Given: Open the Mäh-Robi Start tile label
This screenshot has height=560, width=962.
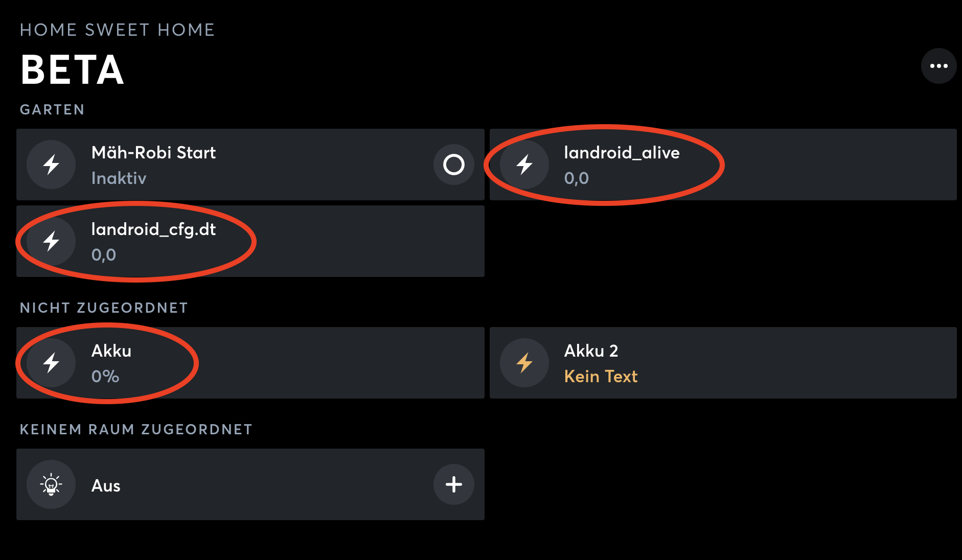Looking at the screenshot, I should tap(153, 153).
